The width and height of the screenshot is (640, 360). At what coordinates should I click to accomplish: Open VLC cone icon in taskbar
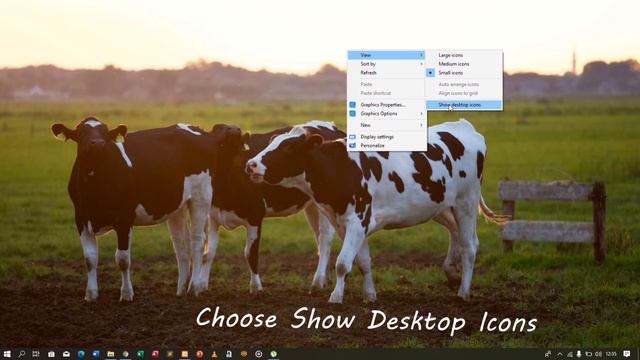(x=214, y=354)
